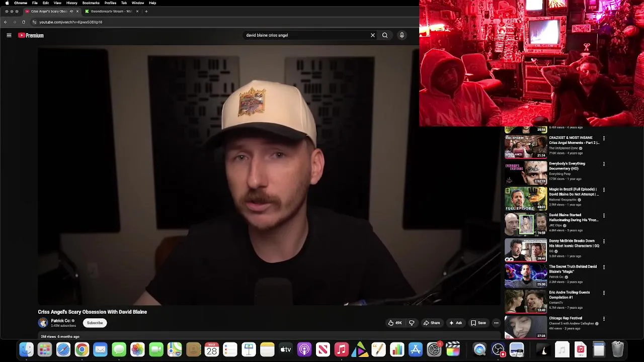The width and height of the screenshot is (644, 362).
Task: Open the Window menu
Action: 138,3
